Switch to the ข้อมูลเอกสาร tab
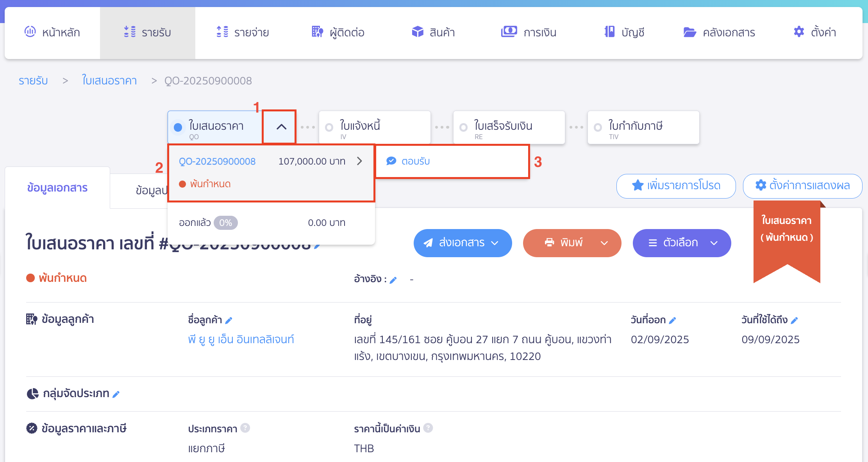The width and height of the screenshot is (868, 462). click(x=57, y=188)
